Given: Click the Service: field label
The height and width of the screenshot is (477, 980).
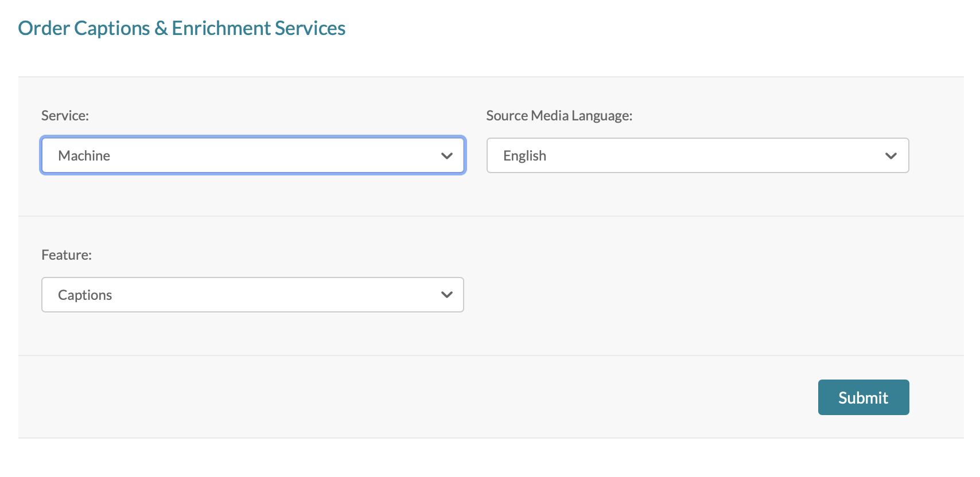Looking at the screenshot, I should point(65,116).
